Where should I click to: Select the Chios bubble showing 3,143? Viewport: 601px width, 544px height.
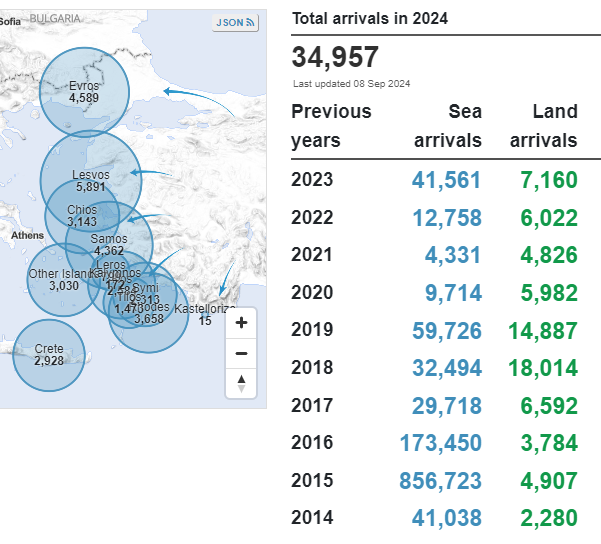pyautogui.click(x=82, y=215)
